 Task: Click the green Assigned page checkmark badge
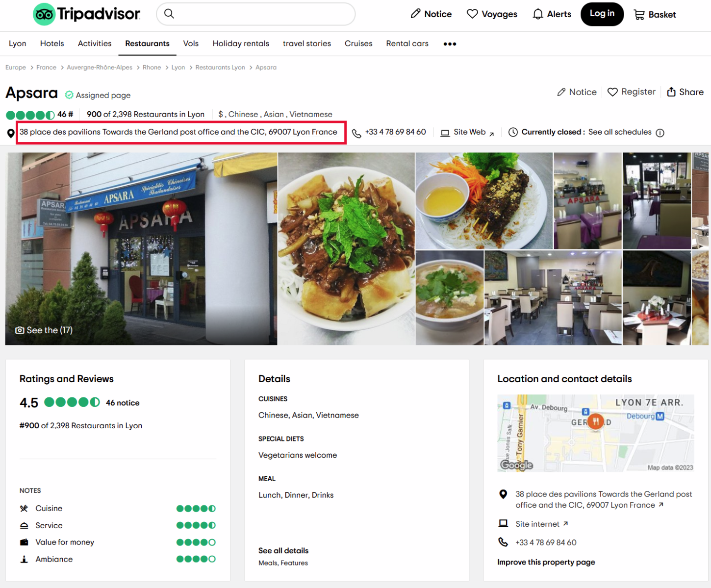point(69,95)
